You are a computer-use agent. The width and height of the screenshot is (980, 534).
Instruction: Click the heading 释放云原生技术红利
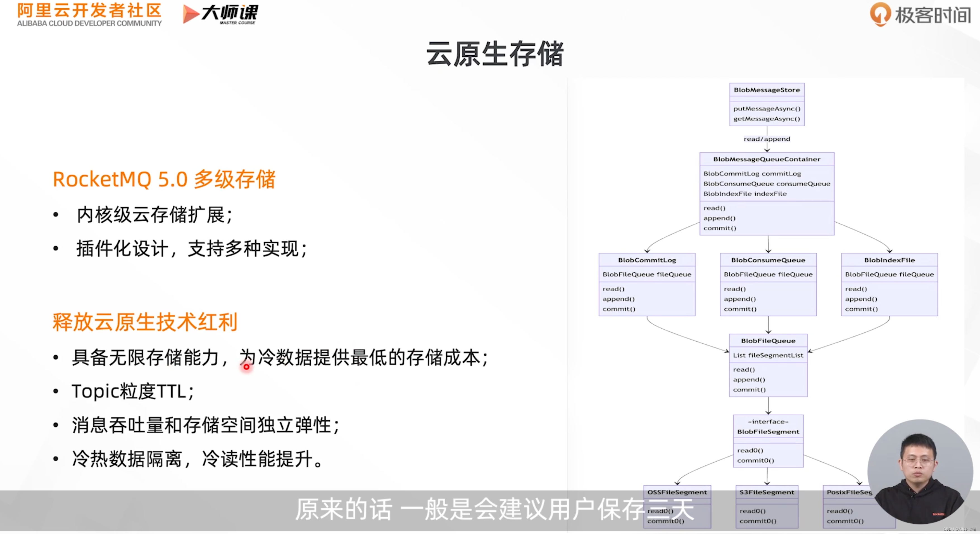145,322
